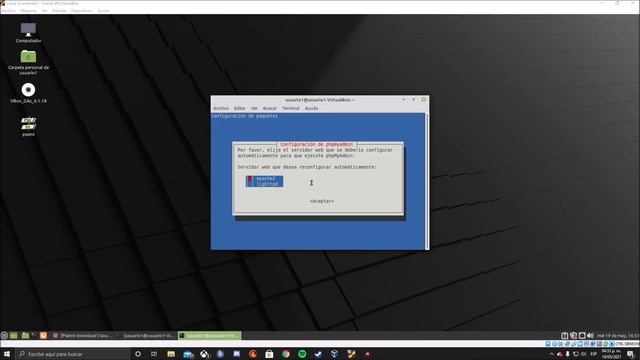Open the Mail app on Windows taskbar

(x=188, y=354)
